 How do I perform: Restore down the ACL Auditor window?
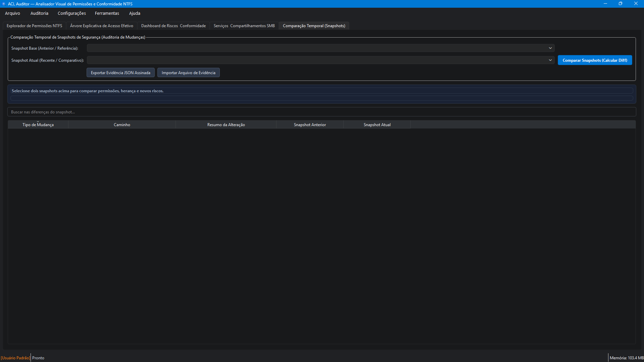click(x=621, y=4)
